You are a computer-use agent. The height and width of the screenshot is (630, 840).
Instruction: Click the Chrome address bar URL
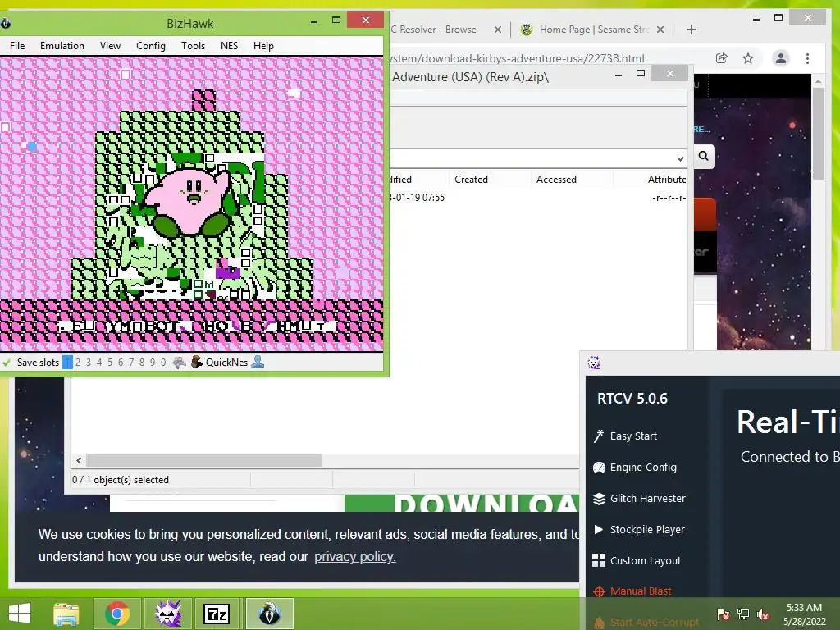coord(518,58)
